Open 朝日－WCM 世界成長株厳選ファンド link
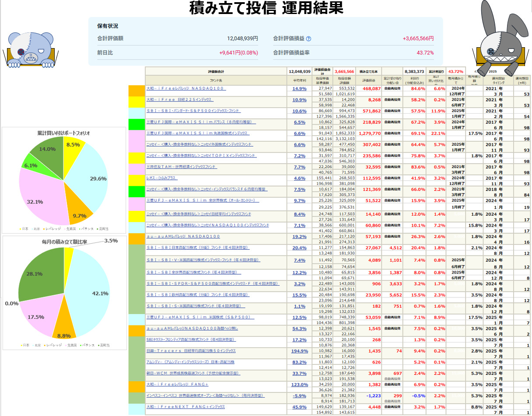 click(x=193, y=373)
